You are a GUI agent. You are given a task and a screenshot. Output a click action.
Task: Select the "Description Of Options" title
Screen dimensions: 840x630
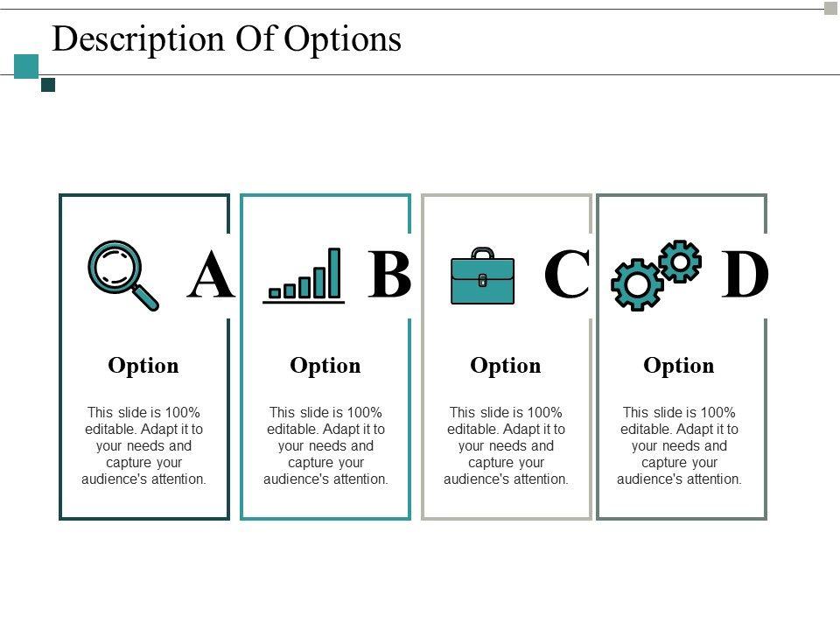(227, 39)
